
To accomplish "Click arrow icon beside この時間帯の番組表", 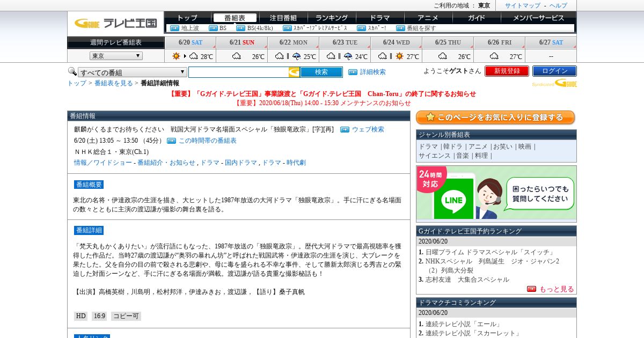I will tap(172, 141).
